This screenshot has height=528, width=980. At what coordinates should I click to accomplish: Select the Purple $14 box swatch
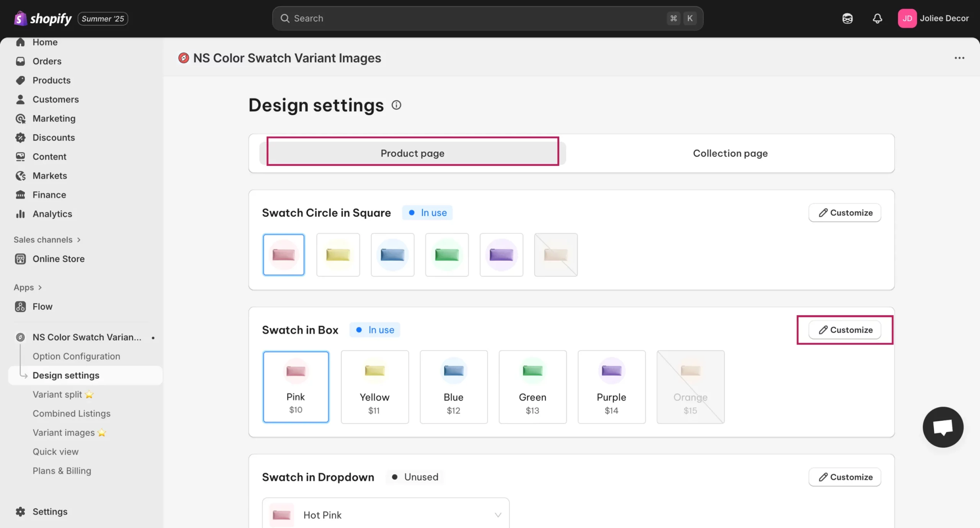(612, 387)
